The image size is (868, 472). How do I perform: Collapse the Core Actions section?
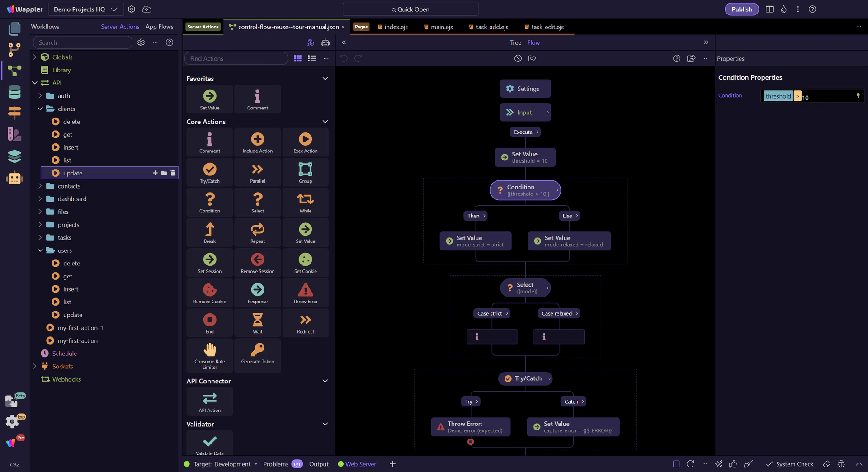(x=325, y=122)
